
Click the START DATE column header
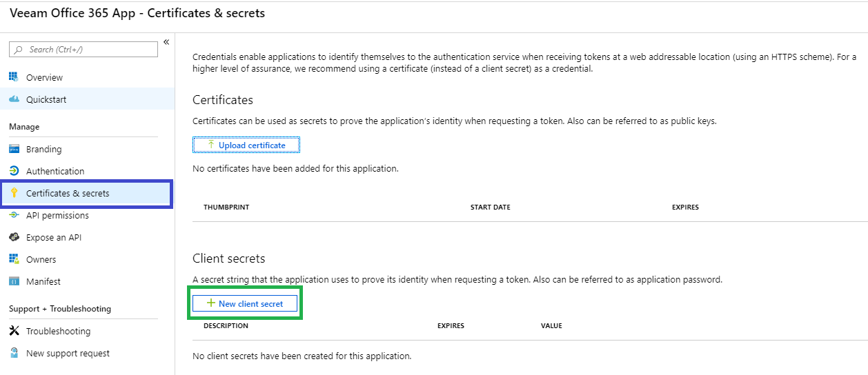pyautogui.click(x=491, y=207)
